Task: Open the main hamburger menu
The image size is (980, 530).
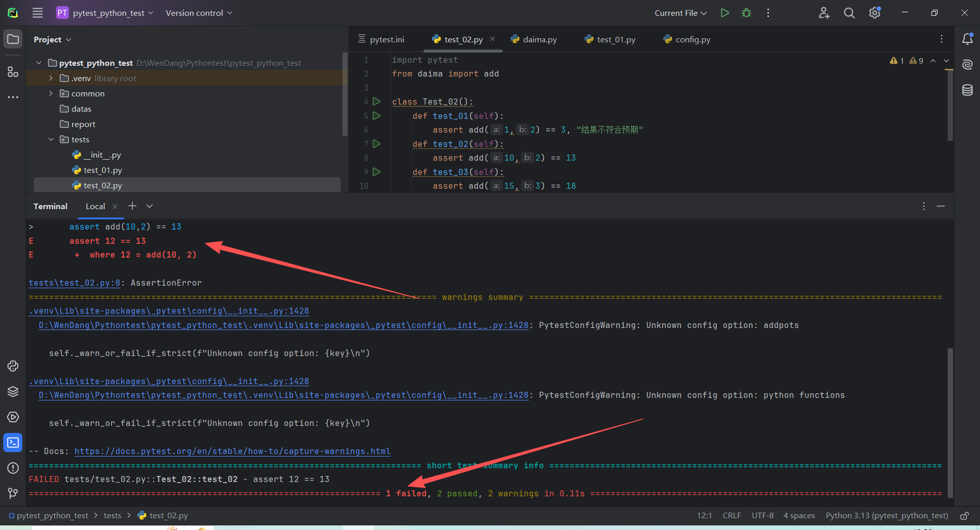Action: coord(38,13)
